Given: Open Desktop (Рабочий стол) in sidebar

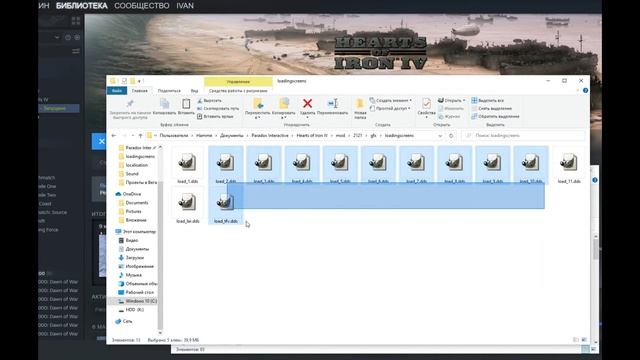Looking at the screenshot, I should coord(139,292).
